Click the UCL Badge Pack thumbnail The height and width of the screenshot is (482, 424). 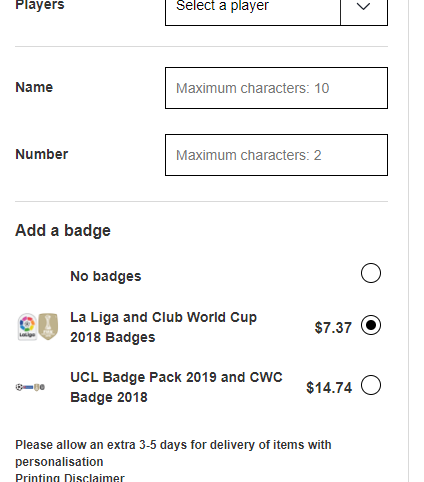[x=30, y=387]
